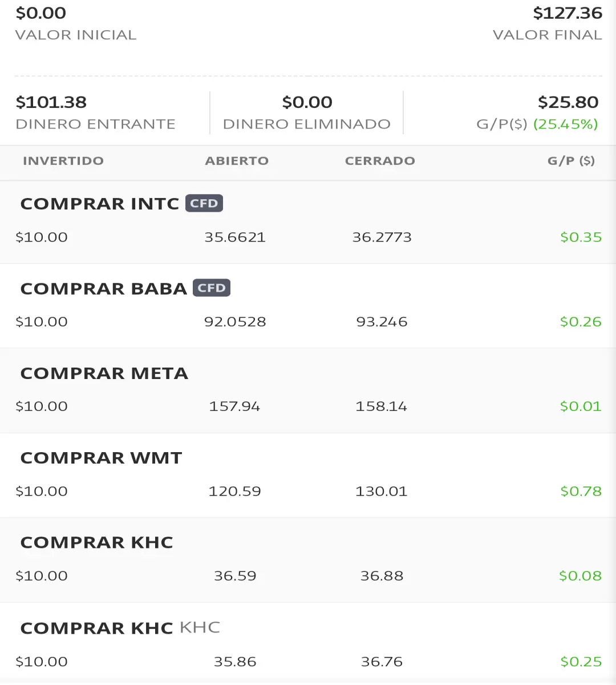Image resolution: width=616 pixels, height=685 pixels.
Task: Select the COMPRAR META trade
Action: tap(308, 390)
